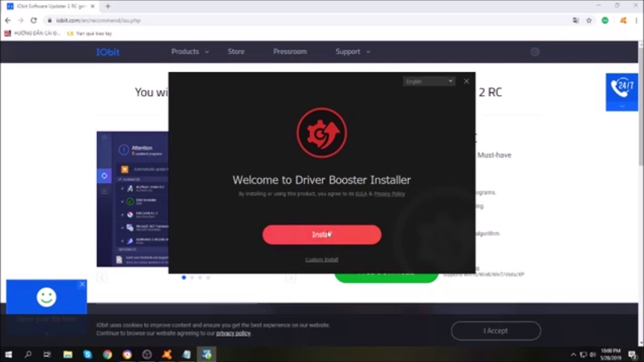
Task: Go back with browser back arrow
Action: pos(8,21)
